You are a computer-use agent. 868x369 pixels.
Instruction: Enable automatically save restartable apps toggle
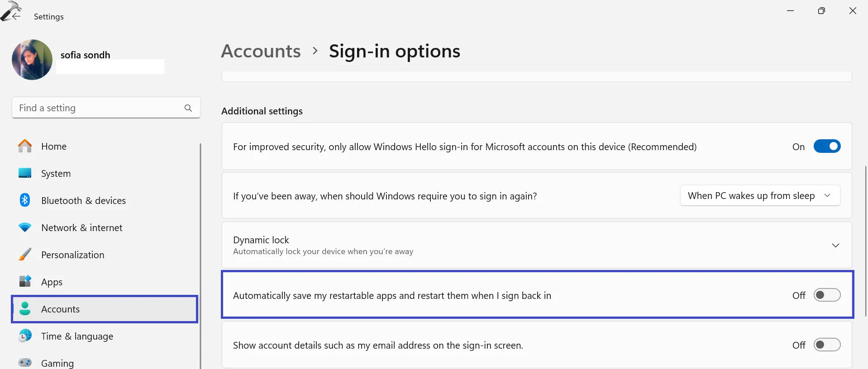[x=827, y=295]
